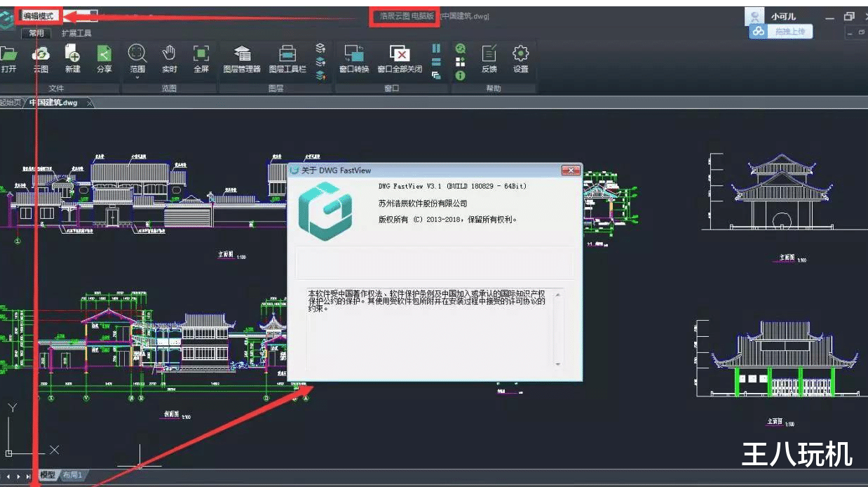Click the 小可儿 user avatar
This screenshot has width=868, height=487.
coord(755,17)
